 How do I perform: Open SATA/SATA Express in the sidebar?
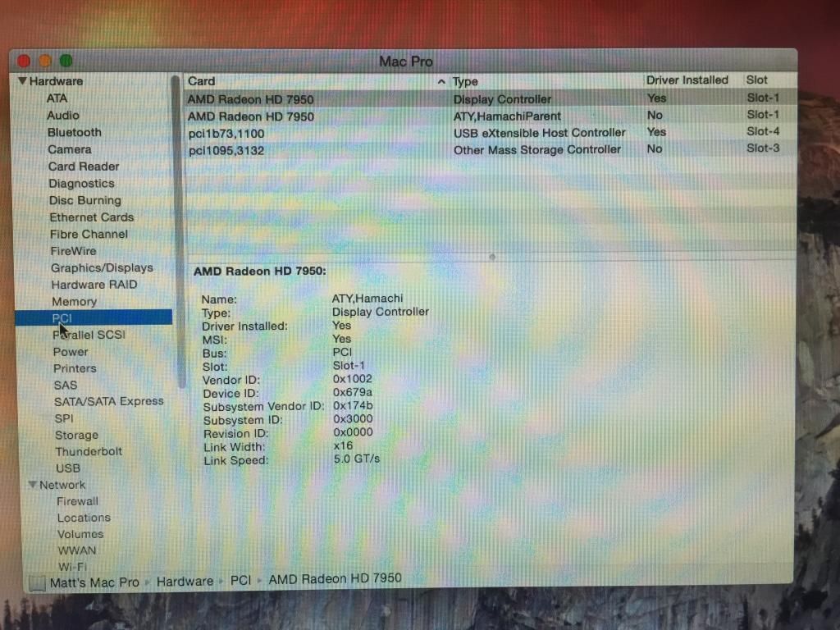109,401
